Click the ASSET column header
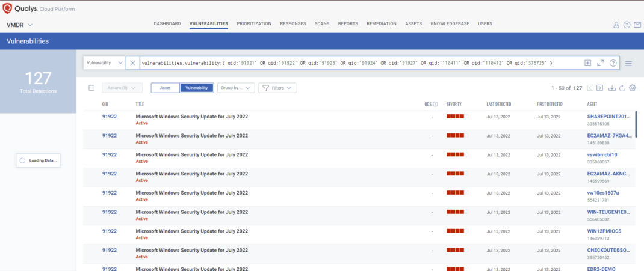 click(592, 104)
